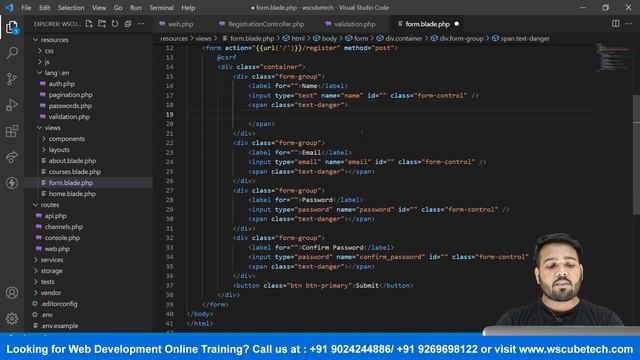Open the Explorer view in activity bar
Image resolution: width=640 pixels, height=360 pixels.
(12, 27)
